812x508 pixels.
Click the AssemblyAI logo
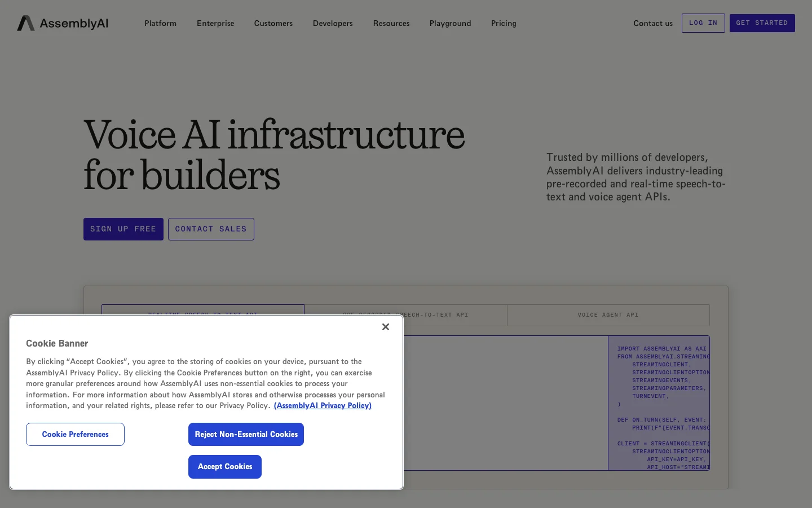pyautogui.click(x=63, y=23)
